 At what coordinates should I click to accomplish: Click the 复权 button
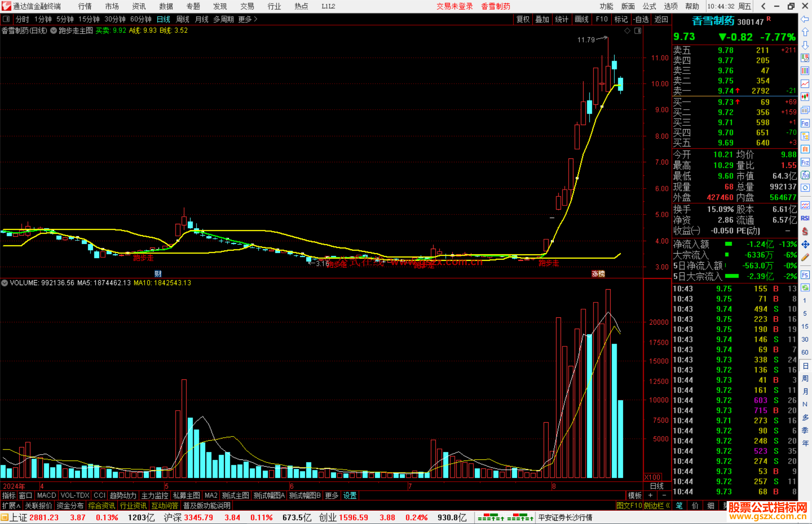coord(523,19)
